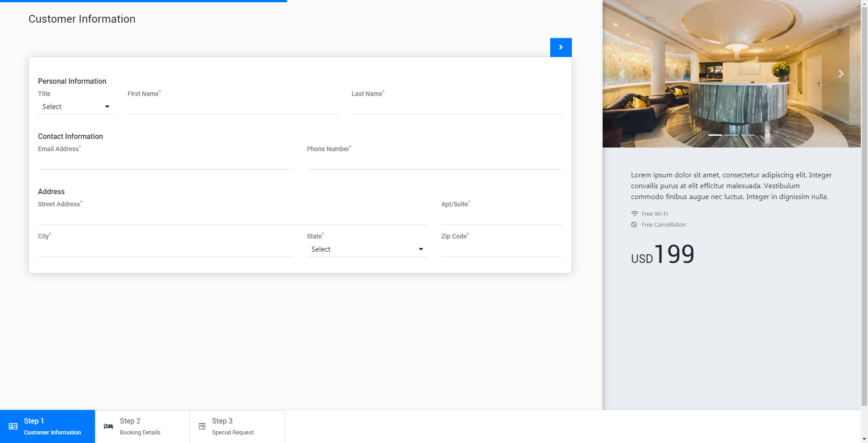Focus the Street Address input field
Image resolution: width=868 pixels, height=443 pixels.
233,218
